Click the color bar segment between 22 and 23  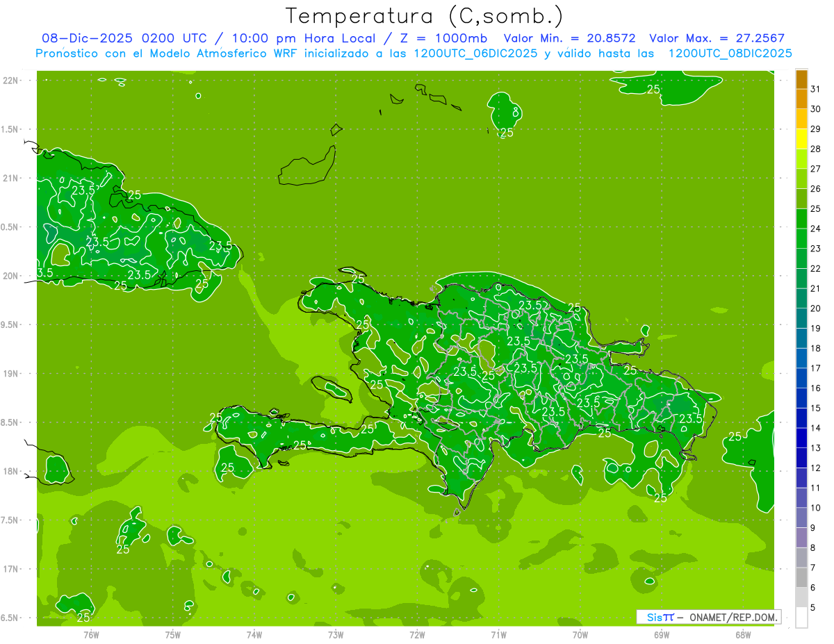click(801, 259)
